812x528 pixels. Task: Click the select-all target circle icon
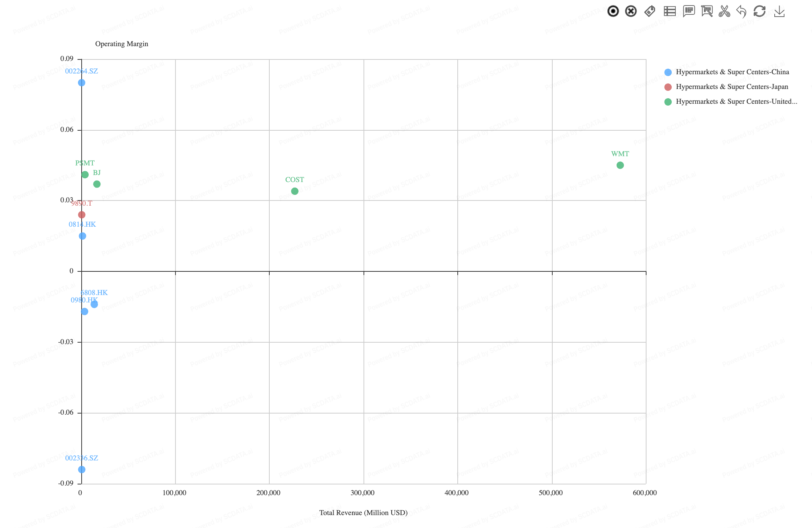(x=613, y=11)
